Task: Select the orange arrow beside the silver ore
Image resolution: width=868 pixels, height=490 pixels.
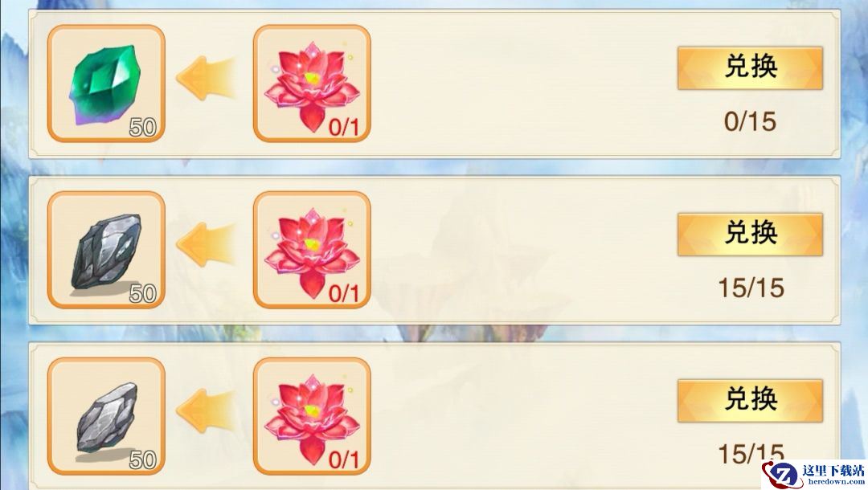Action: click(x=205, y=410)
